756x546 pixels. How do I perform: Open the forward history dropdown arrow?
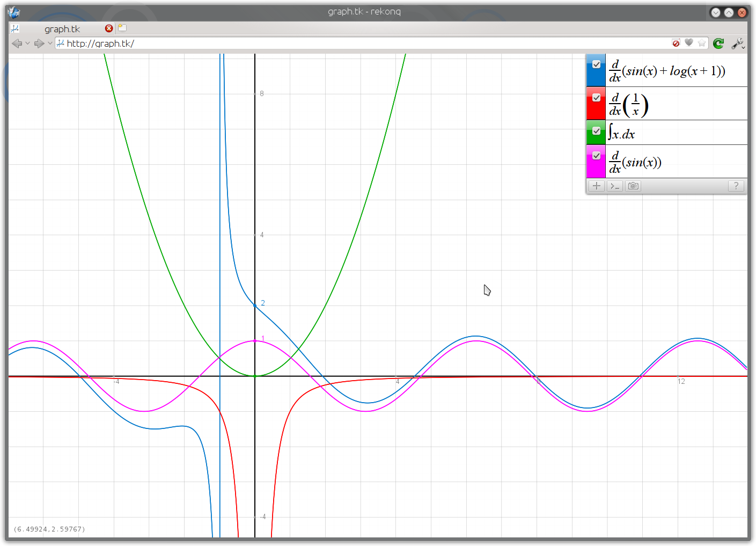49,43
